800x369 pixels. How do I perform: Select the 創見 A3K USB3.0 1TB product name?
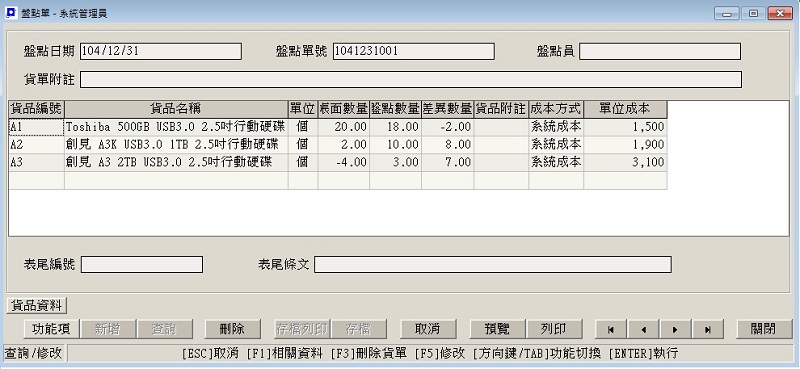tap(176, 145)
